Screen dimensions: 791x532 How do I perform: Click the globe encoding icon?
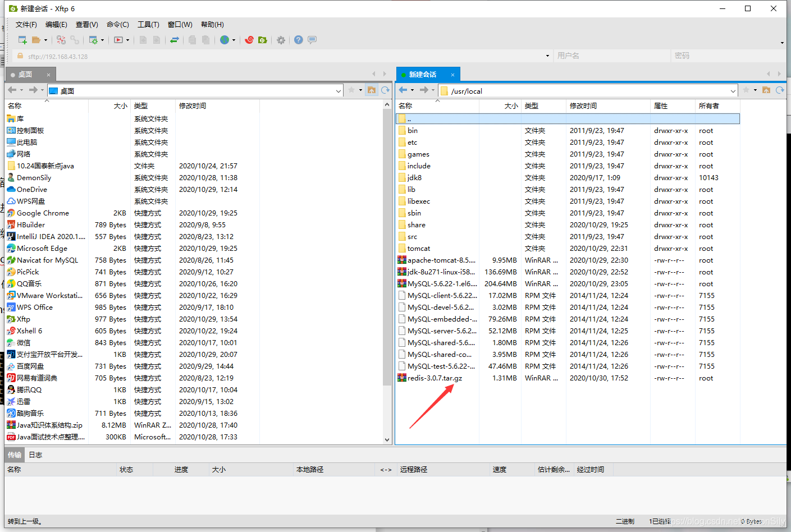point(225,40)
